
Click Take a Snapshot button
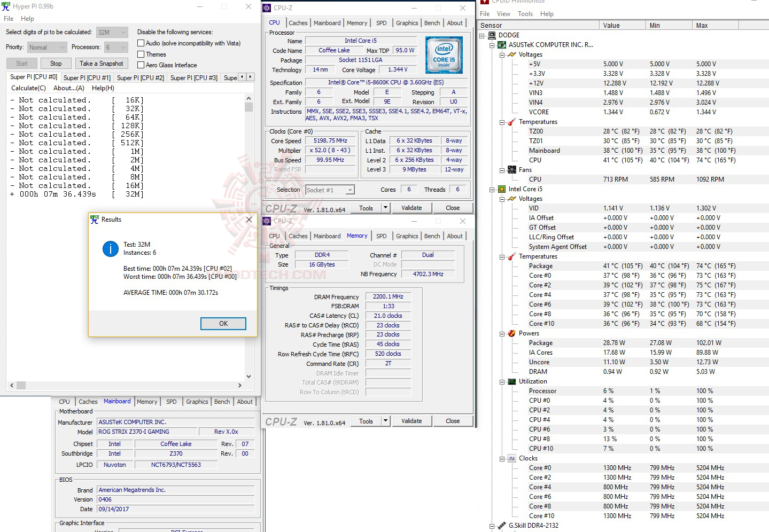tap(102, 64)
